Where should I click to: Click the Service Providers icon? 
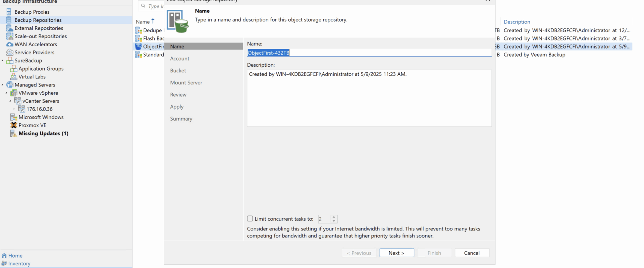[10, 52]
